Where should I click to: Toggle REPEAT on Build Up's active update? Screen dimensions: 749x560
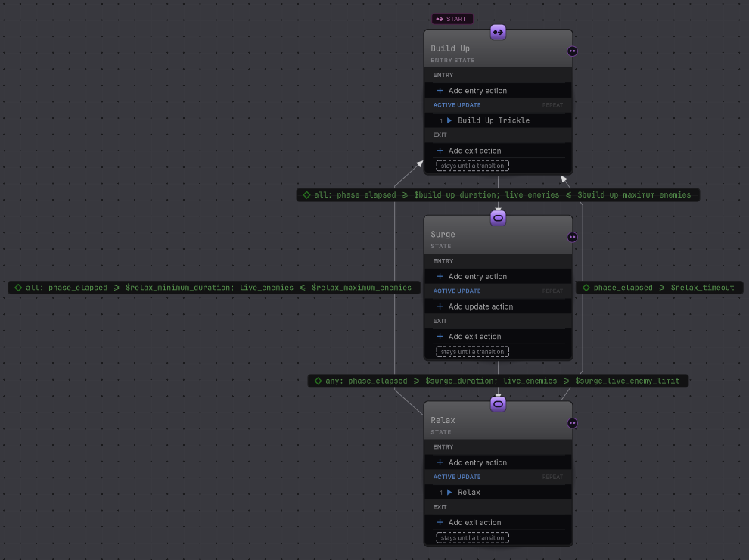pyautogui.click(x=552, y=105)
